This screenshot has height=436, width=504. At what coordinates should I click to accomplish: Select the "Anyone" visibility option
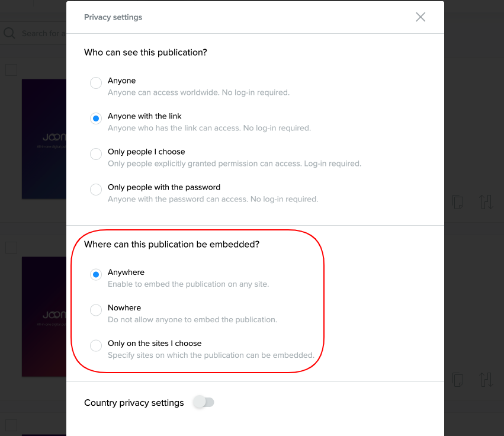[x=96, y=83]
